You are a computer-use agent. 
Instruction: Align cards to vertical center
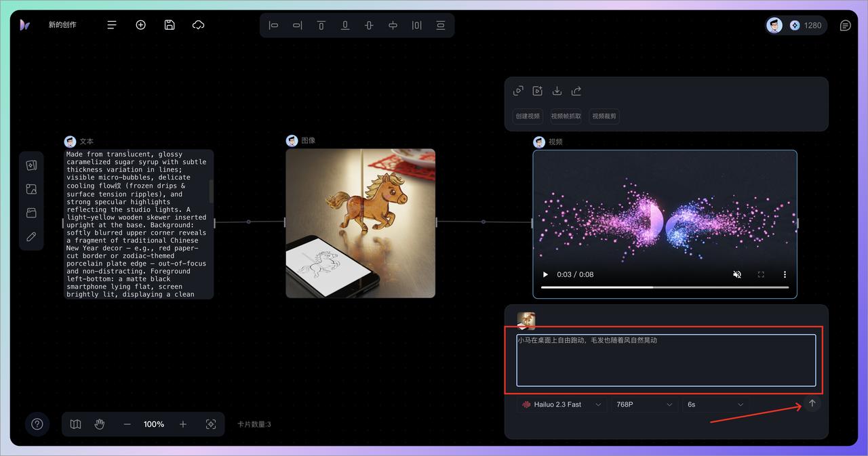369,25
